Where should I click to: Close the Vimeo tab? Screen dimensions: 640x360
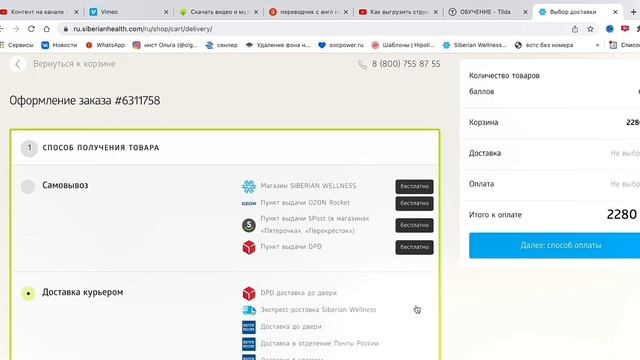[166, 12]
